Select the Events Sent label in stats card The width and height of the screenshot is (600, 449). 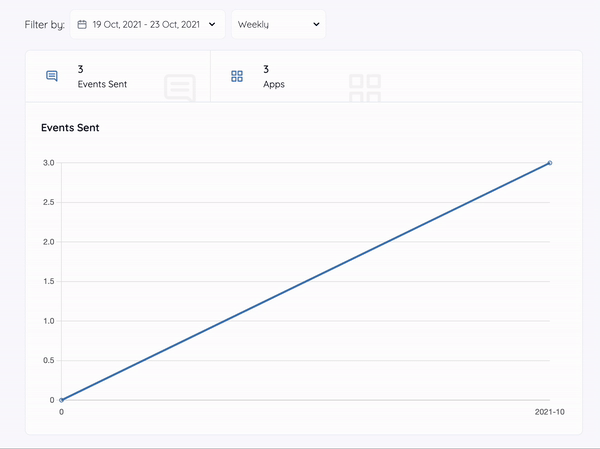click(102, 84)
